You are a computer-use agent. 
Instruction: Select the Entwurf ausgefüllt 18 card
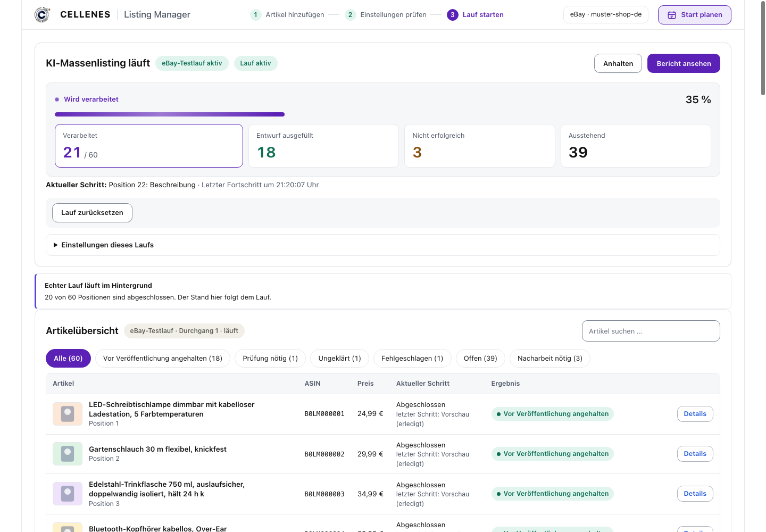323,146
